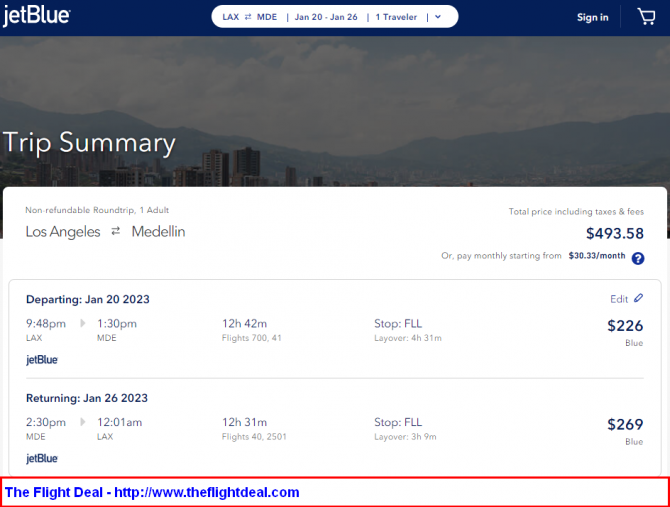Click the total price $493.58
This screenshot has width=670, height=507.
(615, 233)
